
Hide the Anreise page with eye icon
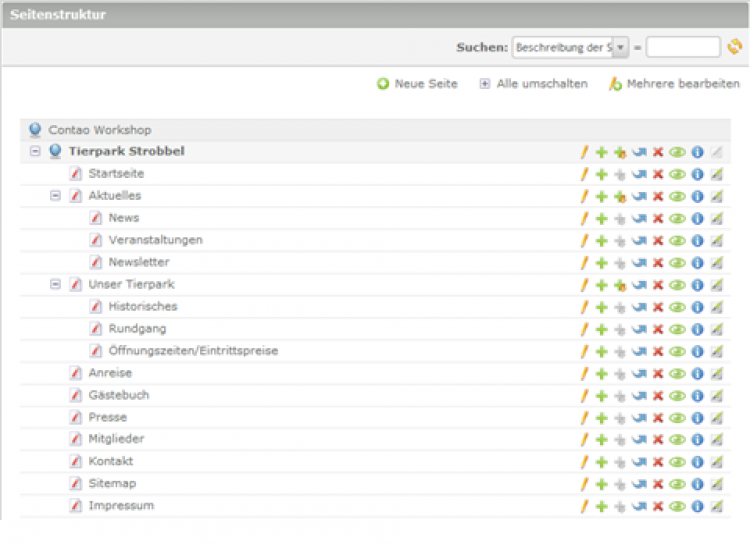point(677,373)
